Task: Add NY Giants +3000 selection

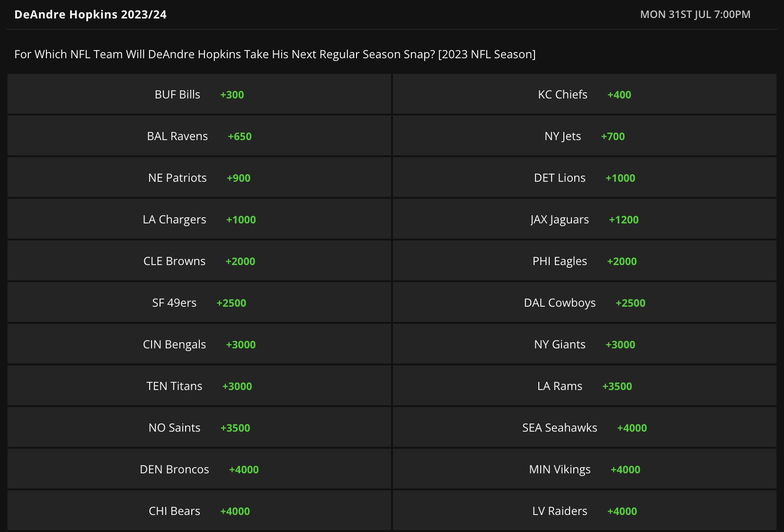Action: [x=584, y=344]
